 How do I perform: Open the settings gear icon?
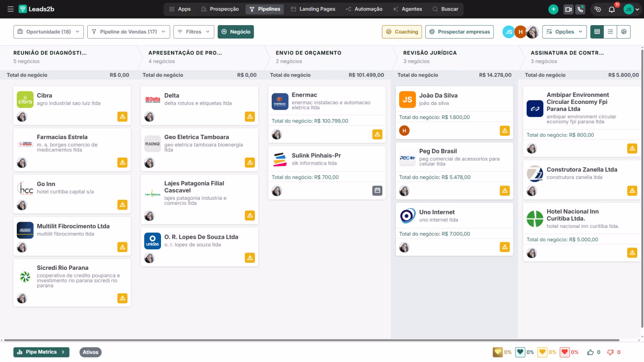click(597, 9)
